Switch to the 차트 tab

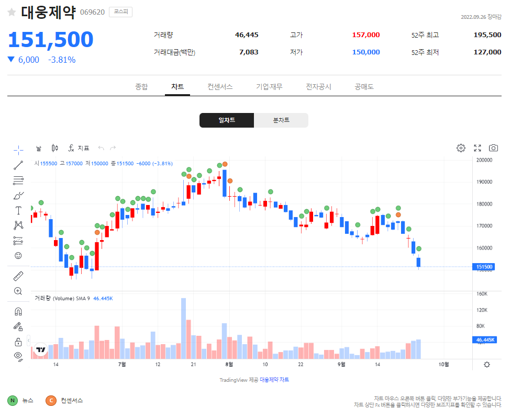click(x=177, y=87)
